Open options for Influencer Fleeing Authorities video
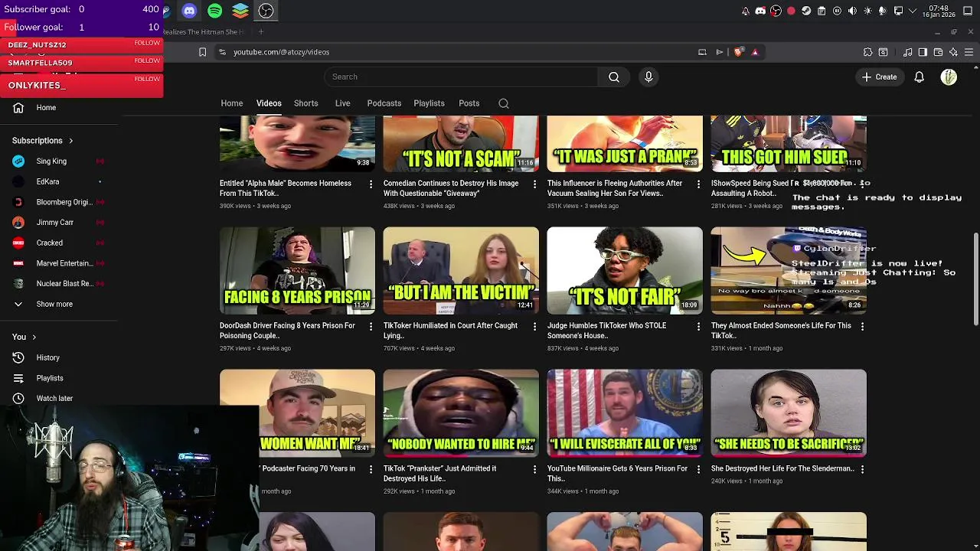The height and width of the screenshot is (551, 980). [x=698, y=184]
